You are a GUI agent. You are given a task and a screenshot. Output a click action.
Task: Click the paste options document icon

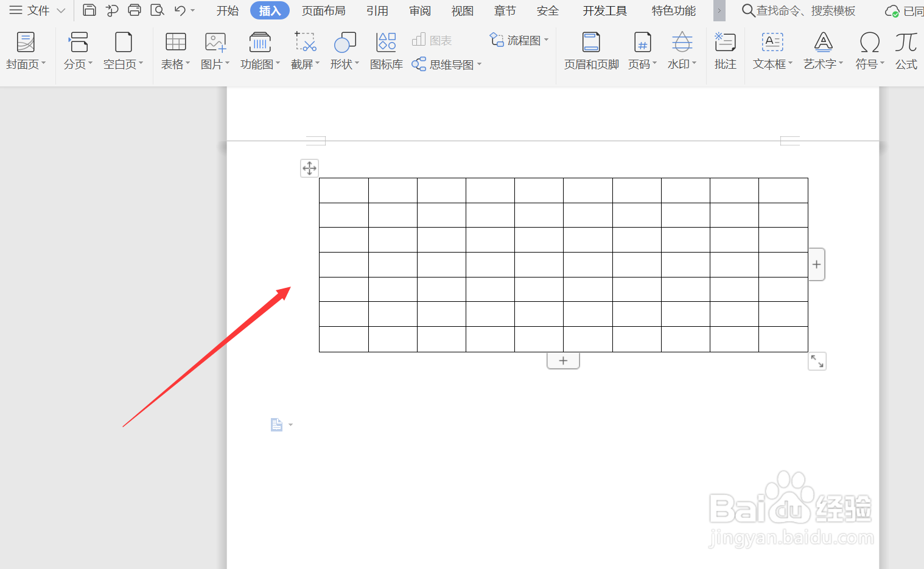[276, 425]
